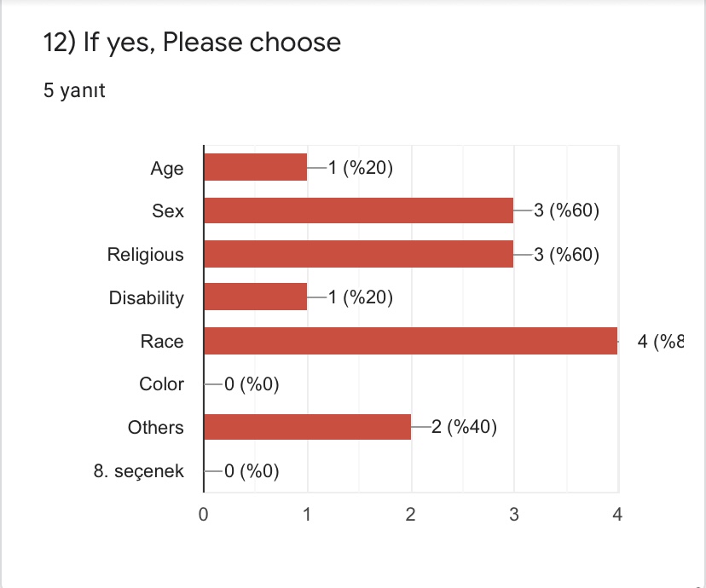Select the red Disability bar
The width and height of the screenshot is (706, 588).
click(x=255, y=297)
